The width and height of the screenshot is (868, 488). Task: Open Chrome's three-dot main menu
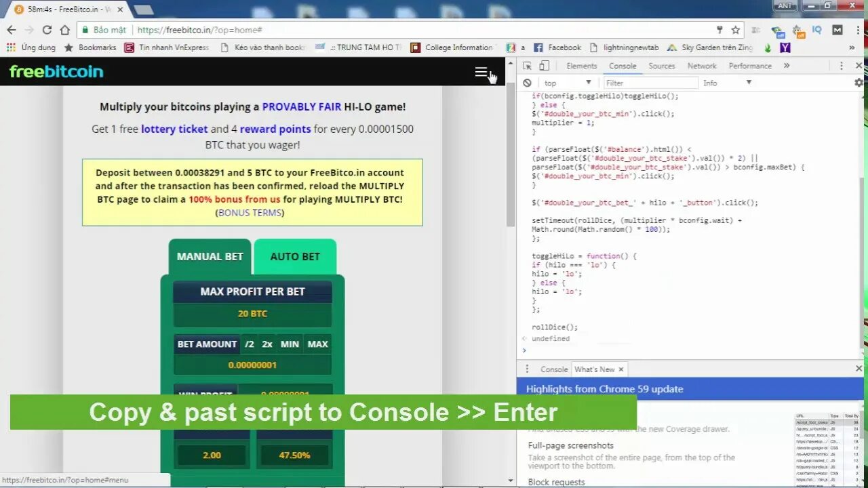[x=857, y=30]
